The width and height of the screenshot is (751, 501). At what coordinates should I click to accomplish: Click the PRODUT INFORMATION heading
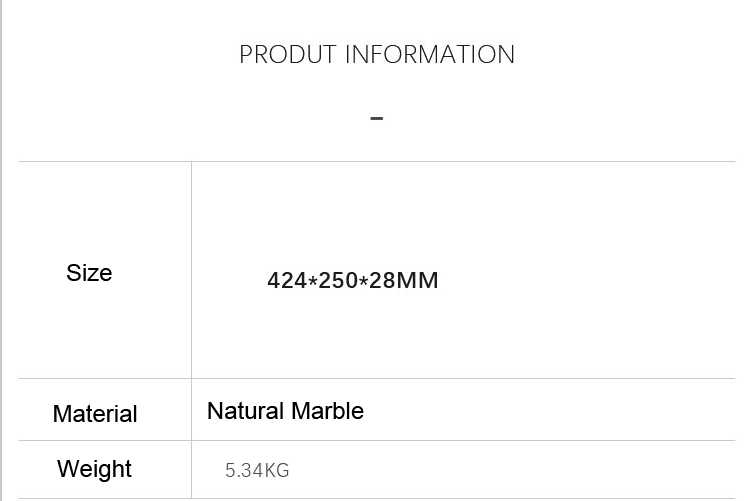coord(377,54)
